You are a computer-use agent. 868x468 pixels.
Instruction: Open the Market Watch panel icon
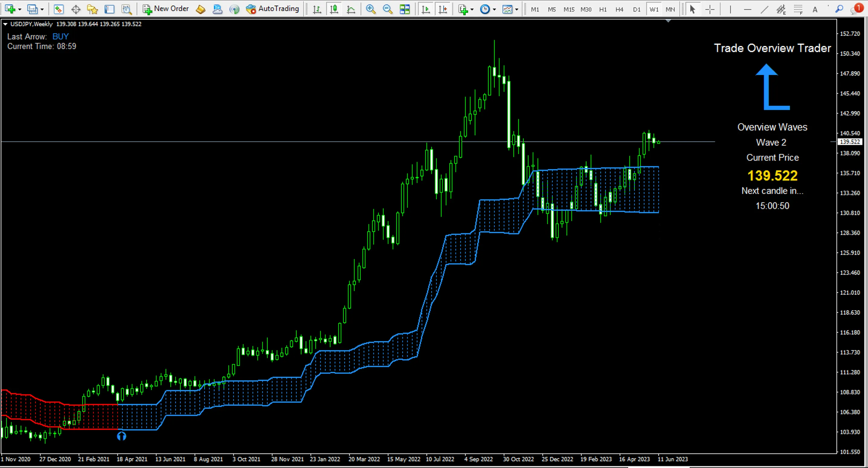pyautogui.click(x=59, y=9)
